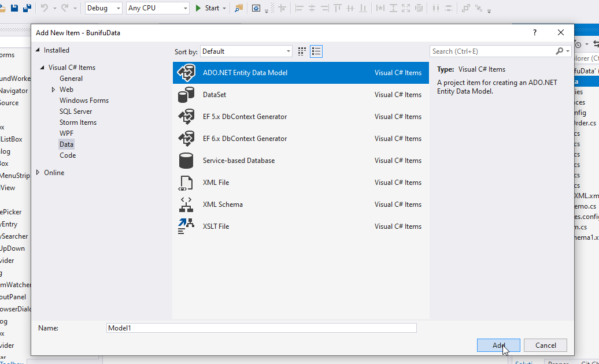Select the DataSet template

click(x=301, y=95)
